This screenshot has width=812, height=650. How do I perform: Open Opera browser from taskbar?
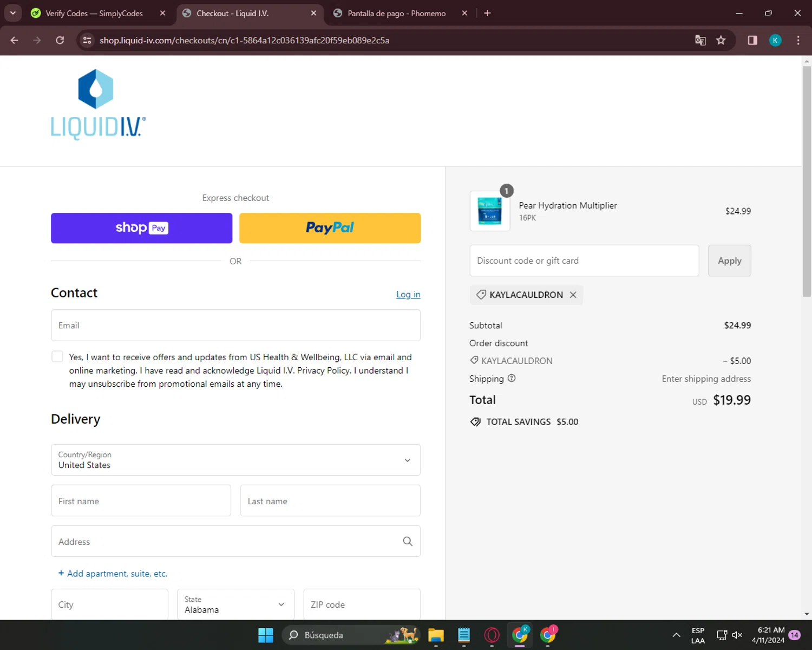[x=492, y=635]
